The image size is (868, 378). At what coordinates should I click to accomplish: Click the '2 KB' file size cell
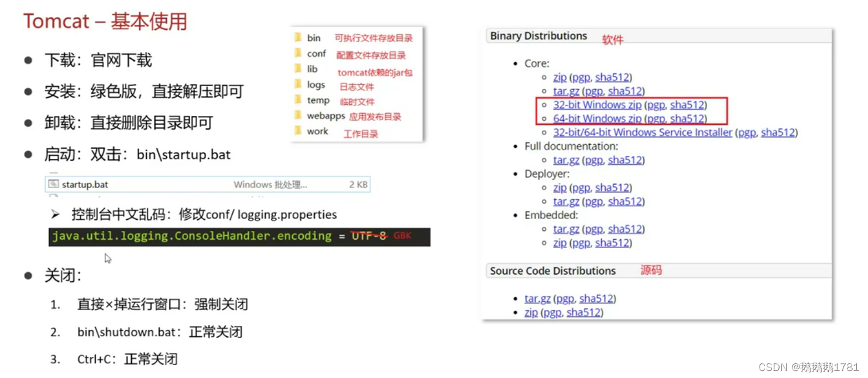click(x=358, y=185)
